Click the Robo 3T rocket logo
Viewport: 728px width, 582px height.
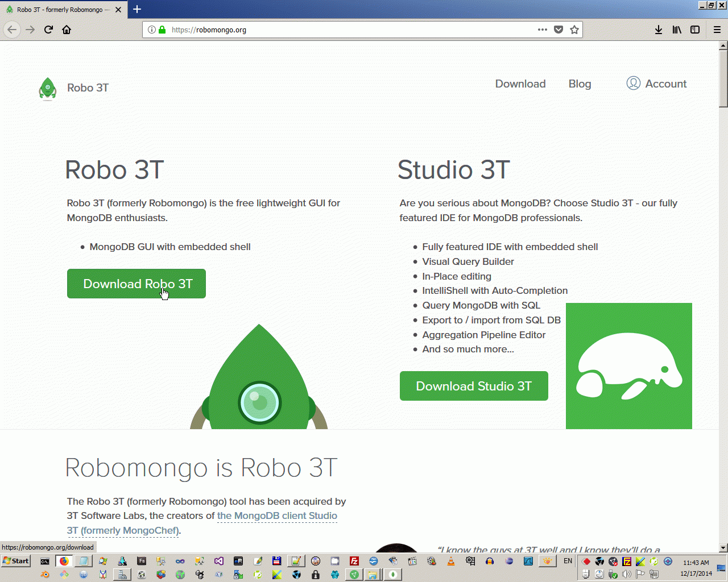(x=48, y=88)
